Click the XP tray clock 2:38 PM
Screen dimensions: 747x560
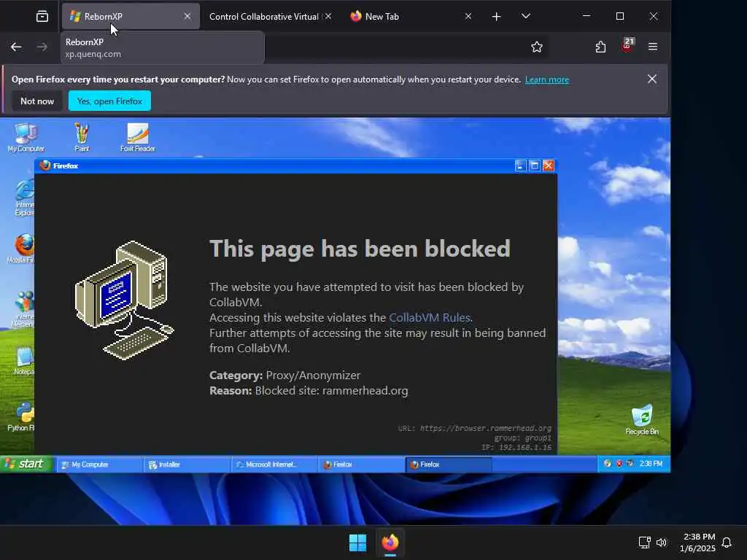651,463
